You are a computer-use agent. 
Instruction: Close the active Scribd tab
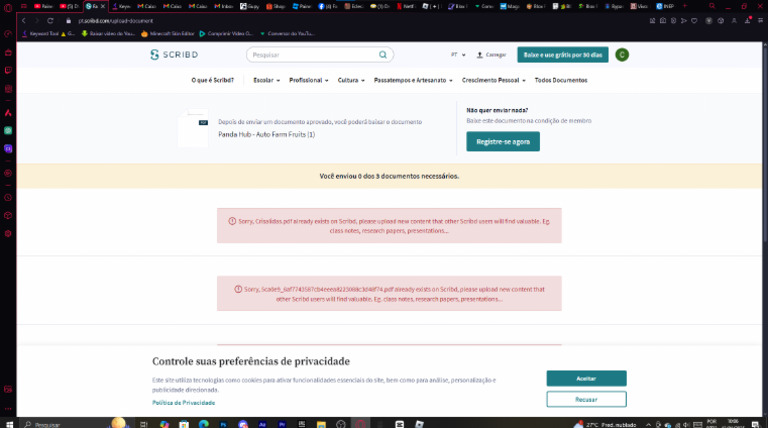[103, 6]
